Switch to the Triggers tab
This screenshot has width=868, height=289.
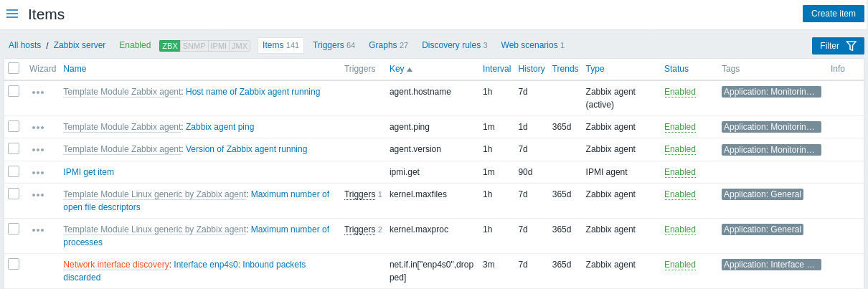point(334,45)
